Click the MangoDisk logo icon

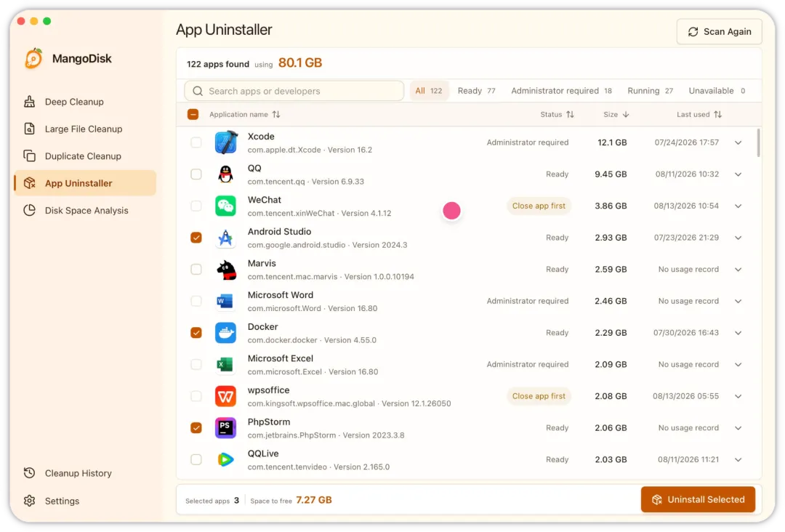click(33, 59)
